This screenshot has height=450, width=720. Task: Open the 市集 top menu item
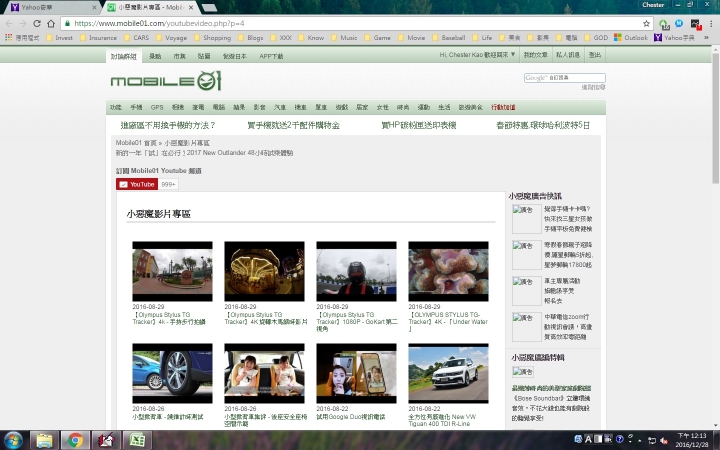click(180, 56)
